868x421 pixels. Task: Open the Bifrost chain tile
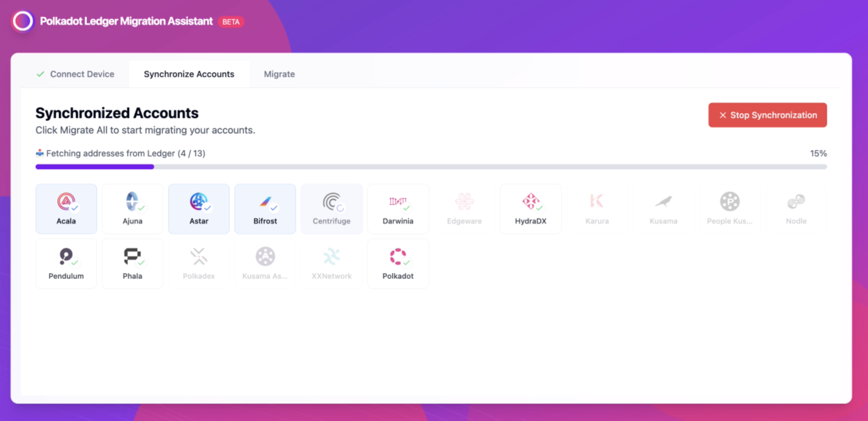click(x=265, y=209)
